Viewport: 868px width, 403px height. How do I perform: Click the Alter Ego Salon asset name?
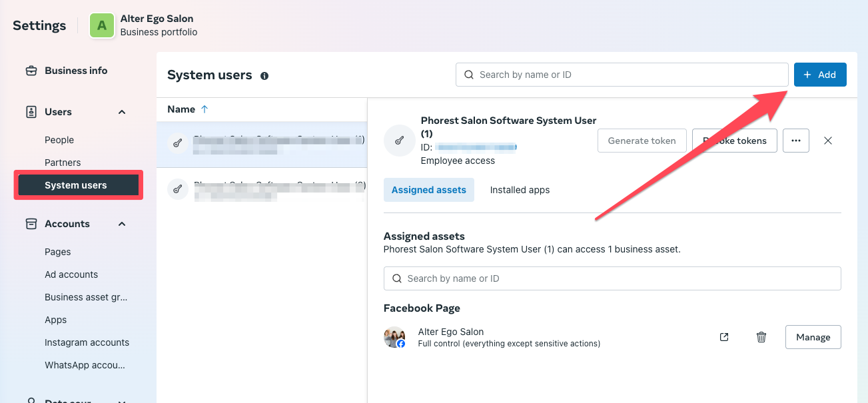coord(451,332)
